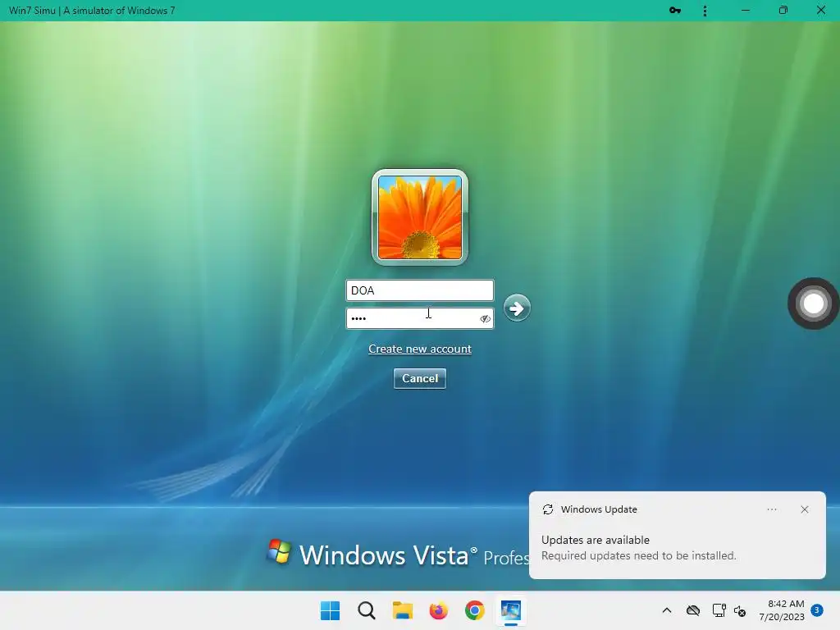The width and height of the screenshot is (840, 630).
Task: Focus the password input field
Action: [419, 318]
